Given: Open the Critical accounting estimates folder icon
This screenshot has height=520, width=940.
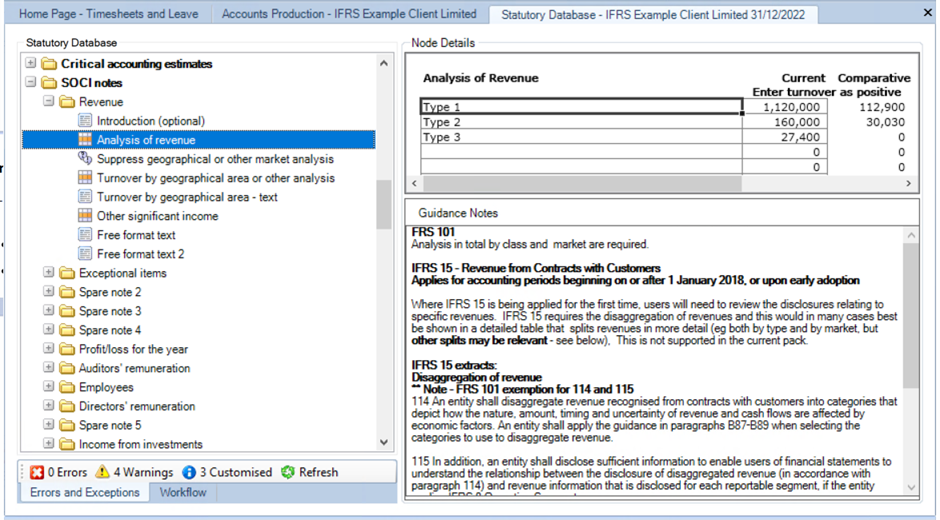Looking at the screenshot, I should (49, 64).
